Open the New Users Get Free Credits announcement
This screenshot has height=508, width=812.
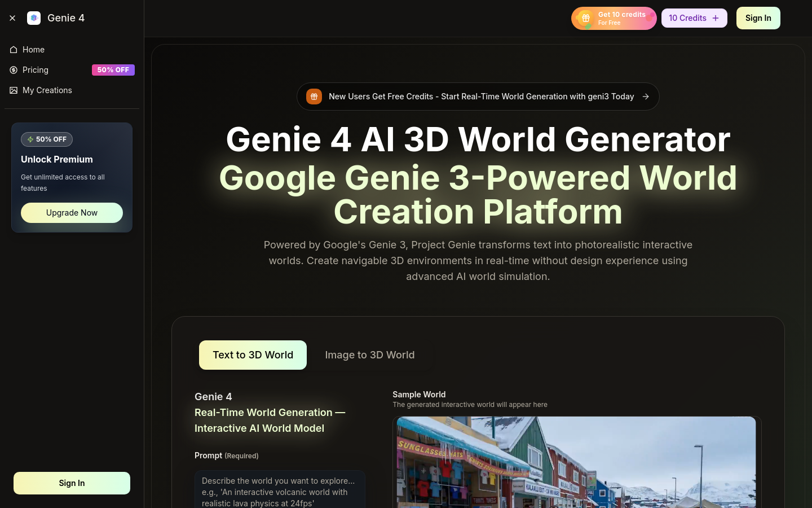pos(478,97)
